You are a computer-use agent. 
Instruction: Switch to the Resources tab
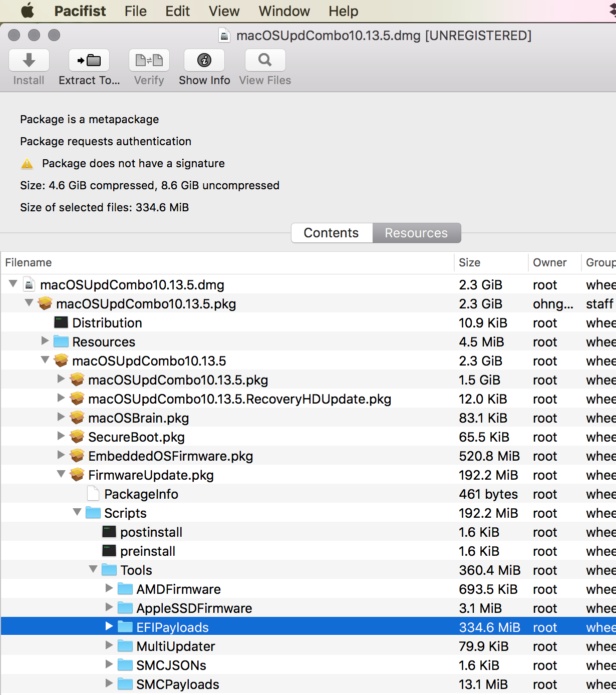pyautogui.click(x=416, y=233)
